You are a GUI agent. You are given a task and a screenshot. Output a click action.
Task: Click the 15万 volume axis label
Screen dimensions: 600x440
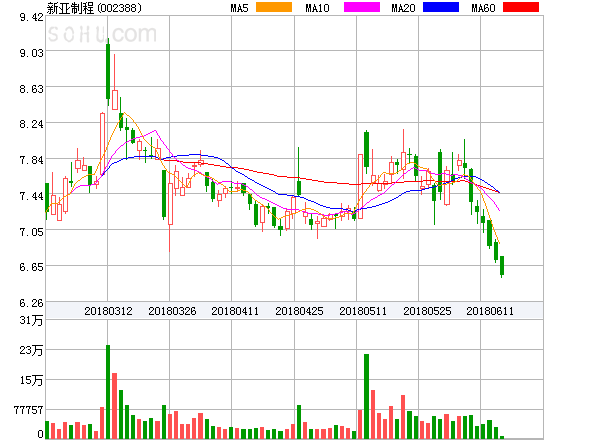click(31, 380)
